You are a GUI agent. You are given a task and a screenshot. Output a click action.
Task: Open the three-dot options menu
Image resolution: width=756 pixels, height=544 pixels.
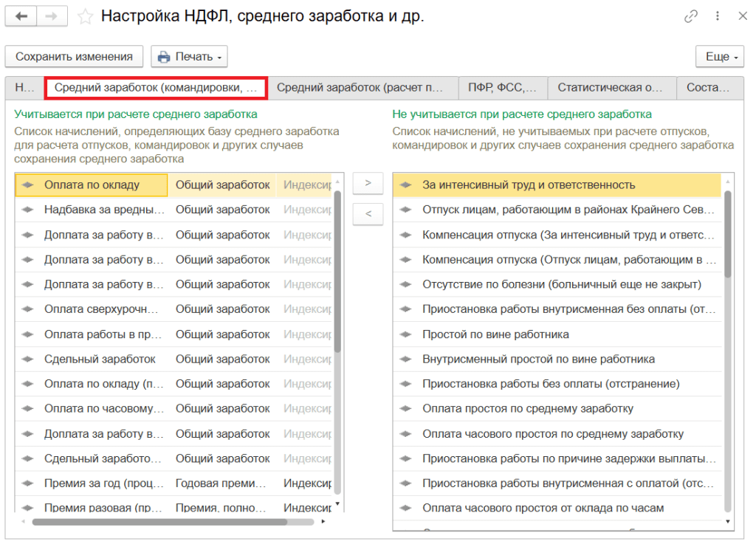(x=717, y=16)
